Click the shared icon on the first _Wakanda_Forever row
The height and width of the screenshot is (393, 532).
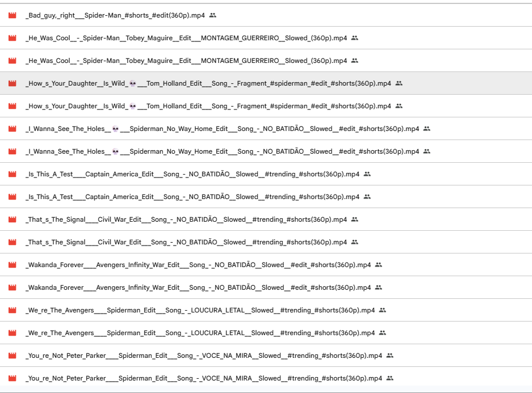tap(379, 265)
